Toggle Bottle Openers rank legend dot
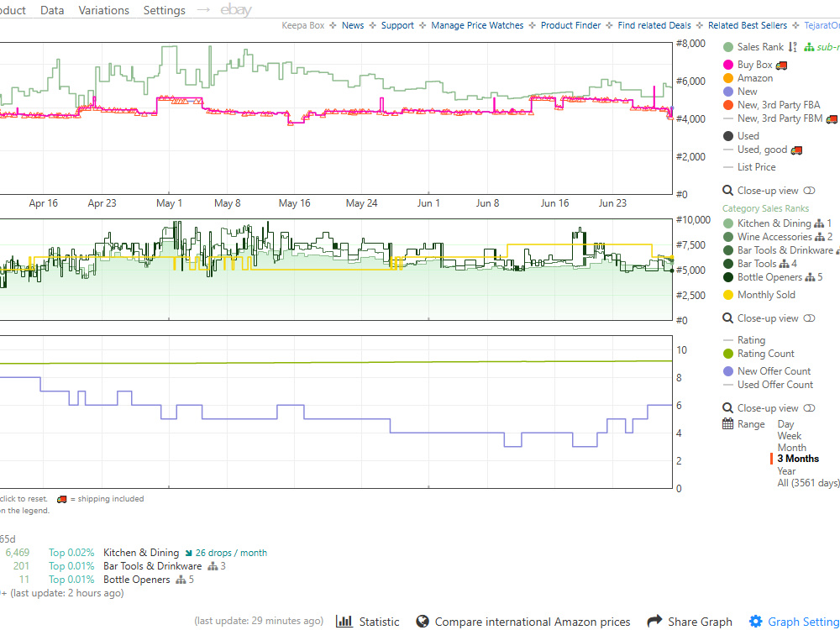 click(x=728, y=277)
